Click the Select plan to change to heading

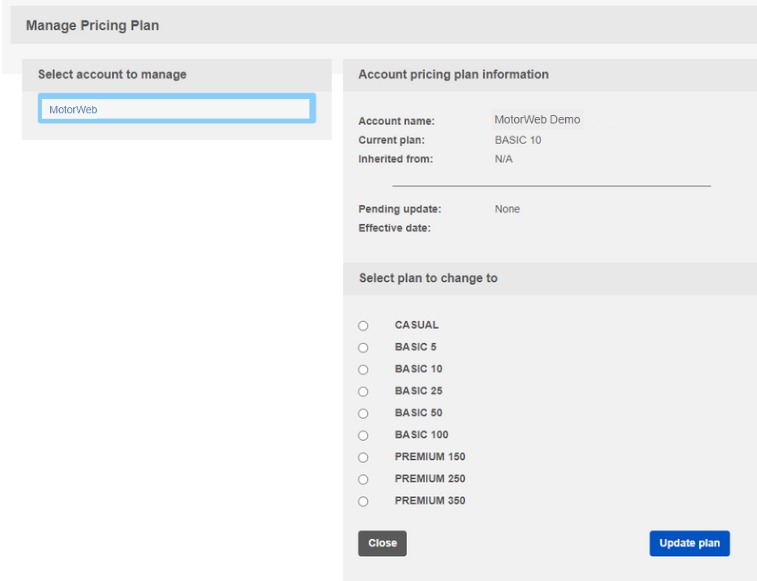[x=428, y=279]
